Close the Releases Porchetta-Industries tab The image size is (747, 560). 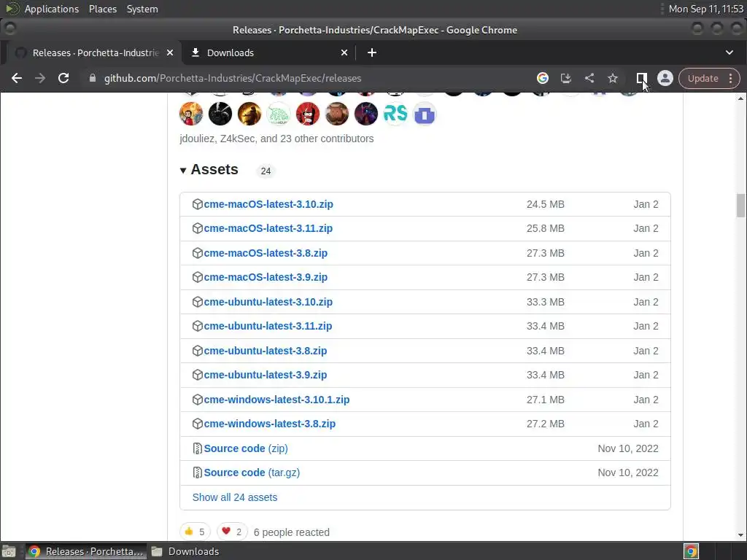[x=170, y=52]
